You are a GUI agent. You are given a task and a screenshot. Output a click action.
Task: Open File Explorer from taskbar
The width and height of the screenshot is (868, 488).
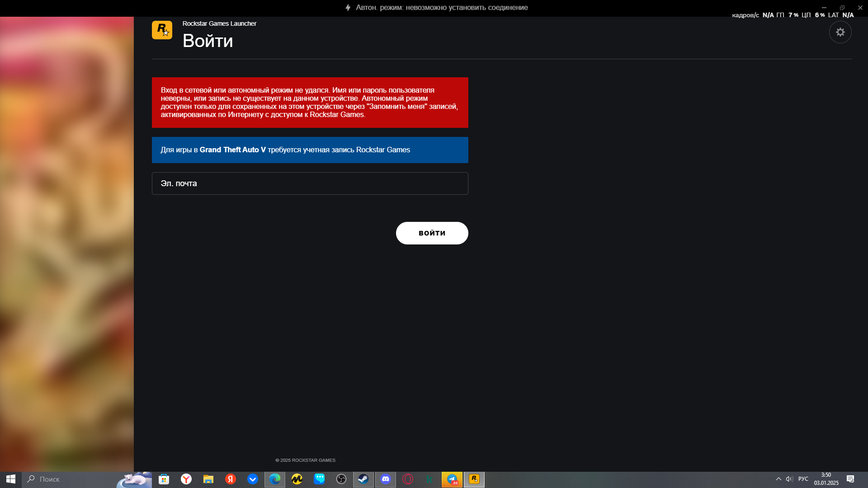point(208,479)
